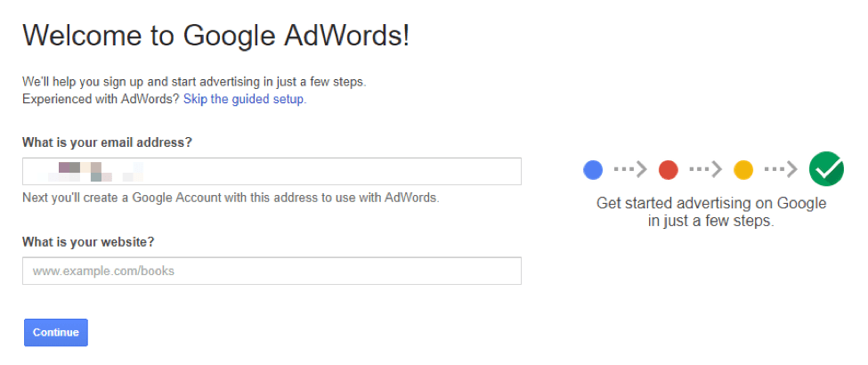This screenshot has height=365, width=868.
Task: Click the "in just a few steps." caption line
Action: tap(711, 221)
